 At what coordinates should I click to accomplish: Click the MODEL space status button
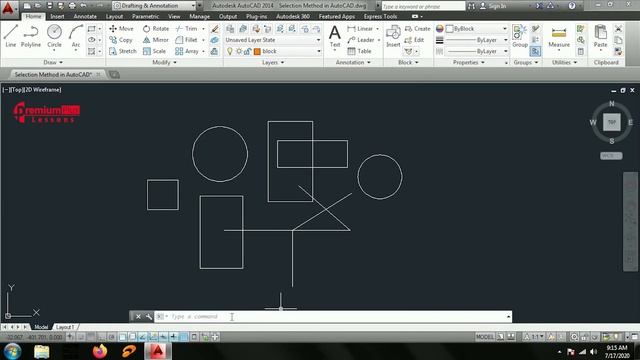tap(485, 337)
